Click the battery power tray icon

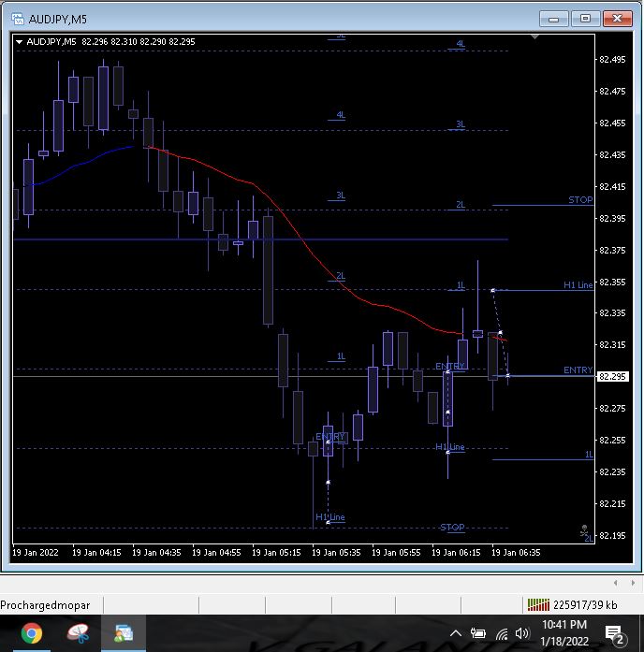[478, 633]
